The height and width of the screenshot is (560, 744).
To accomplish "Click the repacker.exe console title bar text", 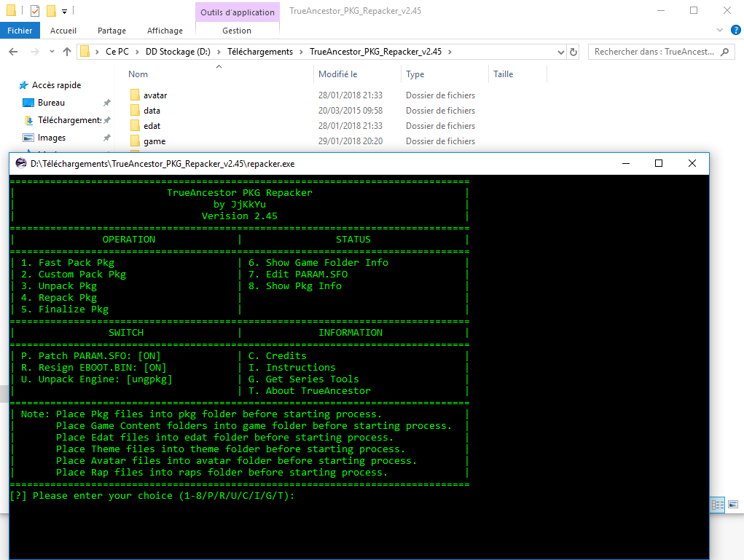I will tap(162, 164).
